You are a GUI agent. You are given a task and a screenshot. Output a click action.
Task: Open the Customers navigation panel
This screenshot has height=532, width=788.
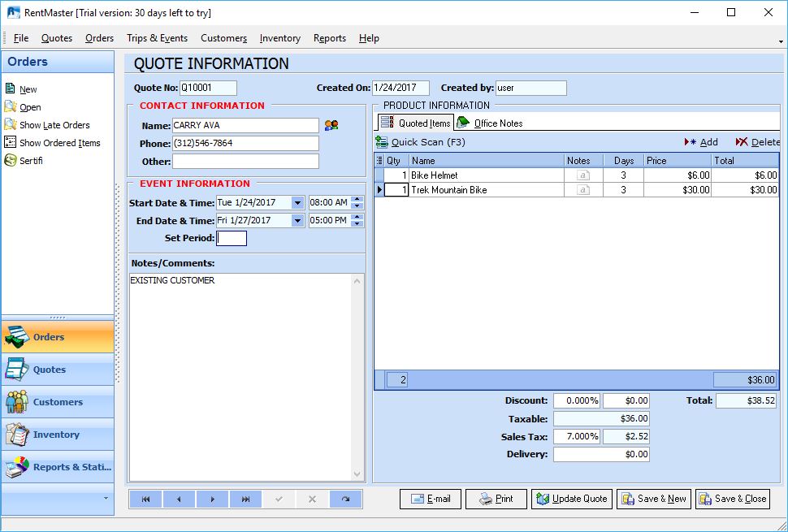pyautogui.click(x=57, y=402)
